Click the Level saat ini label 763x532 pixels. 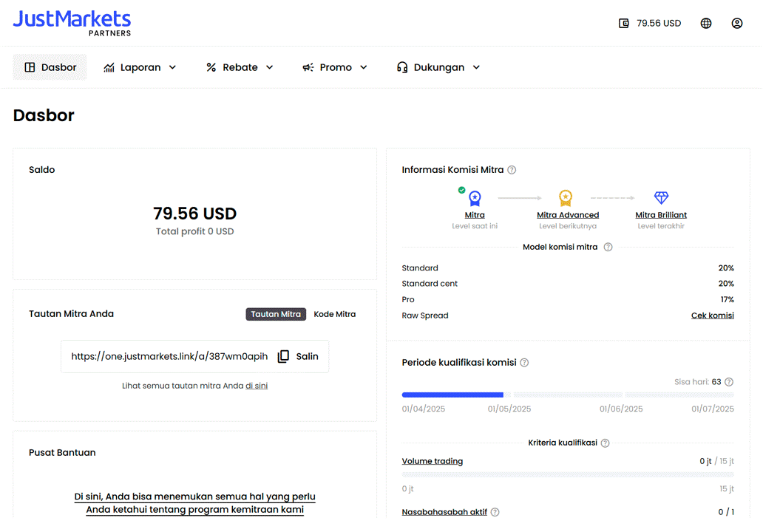[x=475, y=226]
